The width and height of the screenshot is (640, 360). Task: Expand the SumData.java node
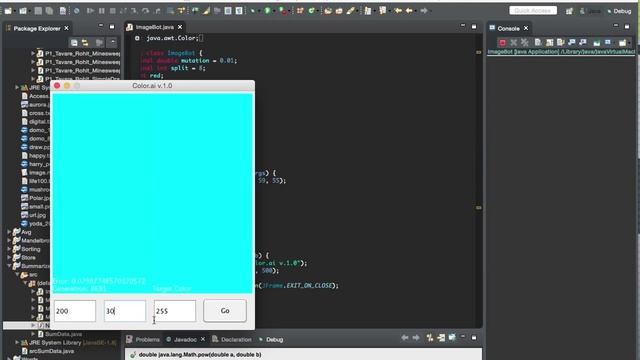[33, 334]
